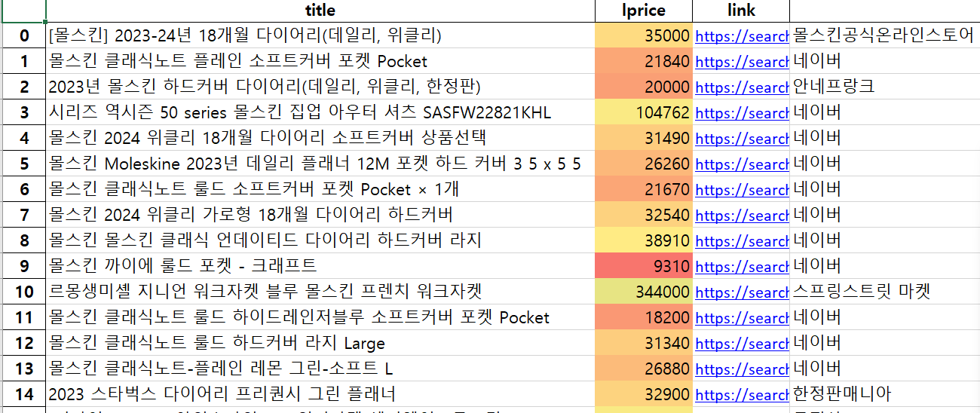This screenshot has height=413, width=980.
Task: Select the 'lprice' column header
Action: (x=644, y=11)
